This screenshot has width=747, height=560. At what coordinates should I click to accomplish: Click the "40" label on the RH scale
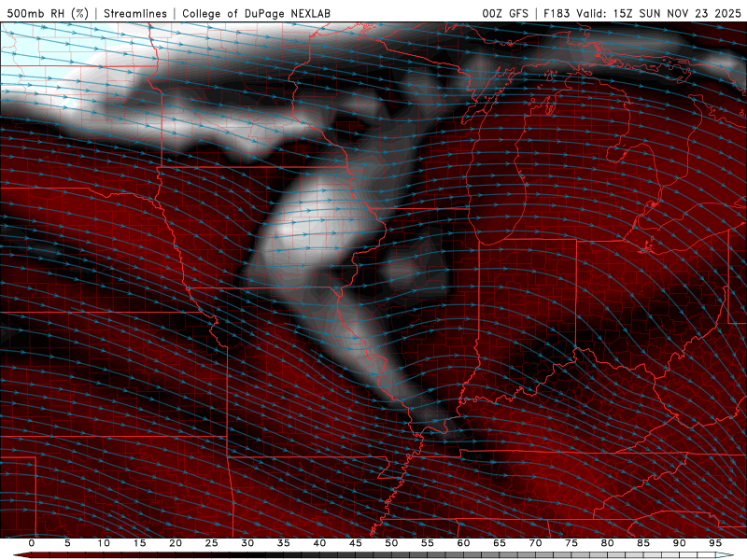319,543
